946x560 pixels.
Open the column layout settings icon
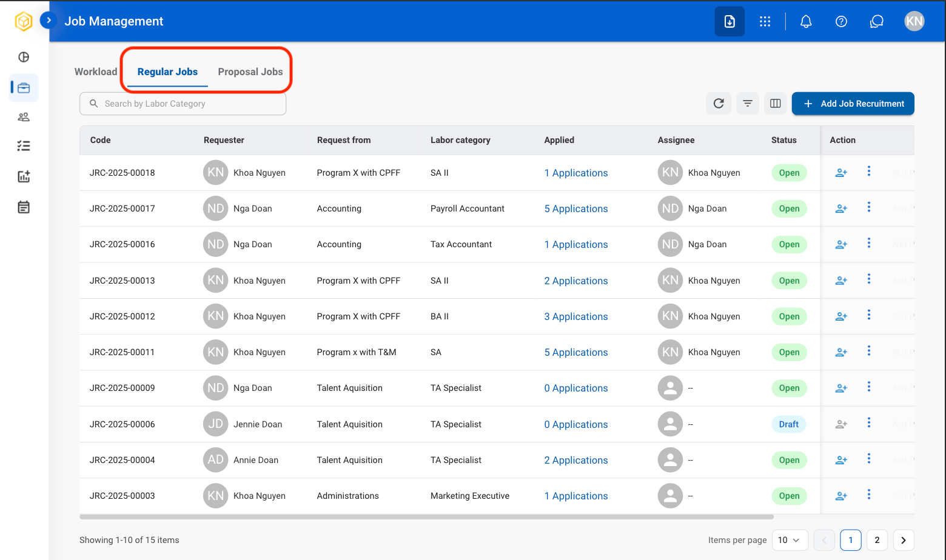(x=775, y=104)
